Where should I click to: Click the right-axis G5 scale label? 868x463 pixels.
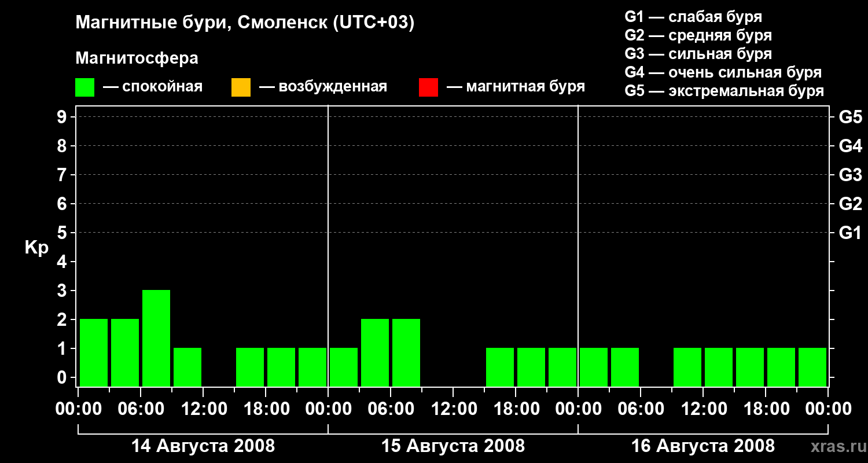[851, 117]
